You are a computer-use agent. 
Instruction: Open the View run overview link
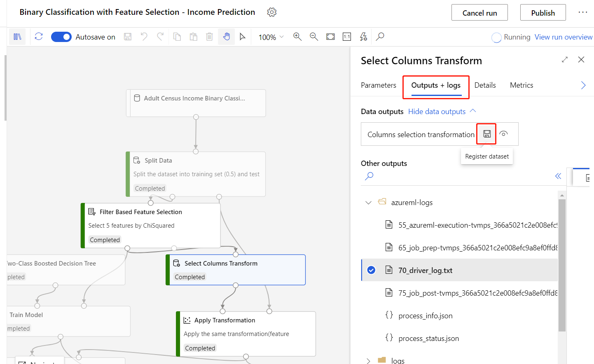563,37
